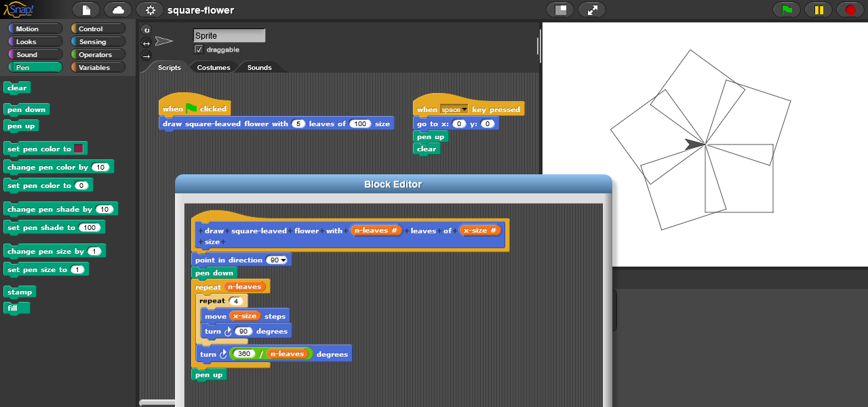Viewport: 868px width, 407px height.
Task: Open the settings gear menu
Action: tap(150, 10)
